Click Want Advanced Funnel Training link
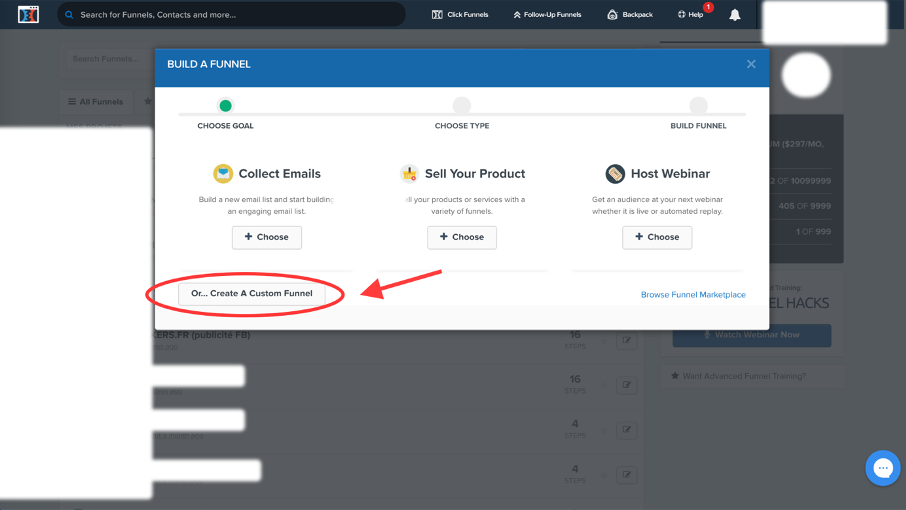Screen dimensions: 906x510 (x=738, y=376)
